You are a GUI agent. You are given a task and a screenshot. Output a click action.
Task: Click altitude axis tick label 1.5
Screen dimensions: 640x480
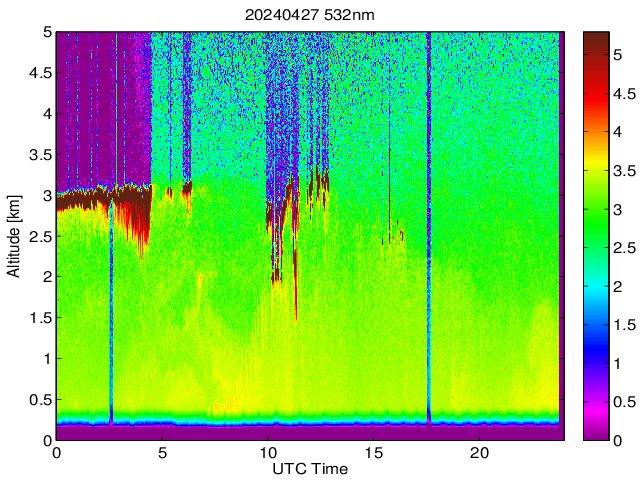(x=40, y=318)
